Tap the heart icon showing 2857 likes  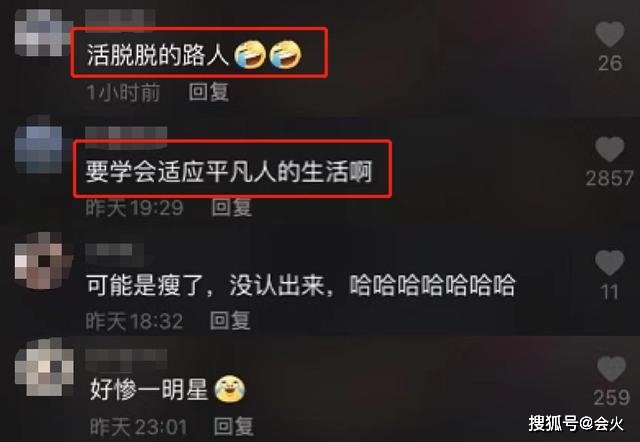610,149
